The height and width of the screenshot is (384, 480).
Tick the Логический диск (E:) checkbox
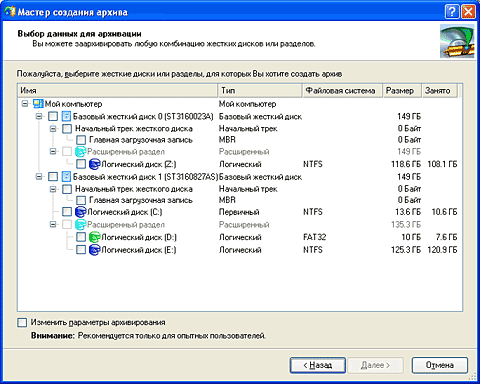point(81,250)
